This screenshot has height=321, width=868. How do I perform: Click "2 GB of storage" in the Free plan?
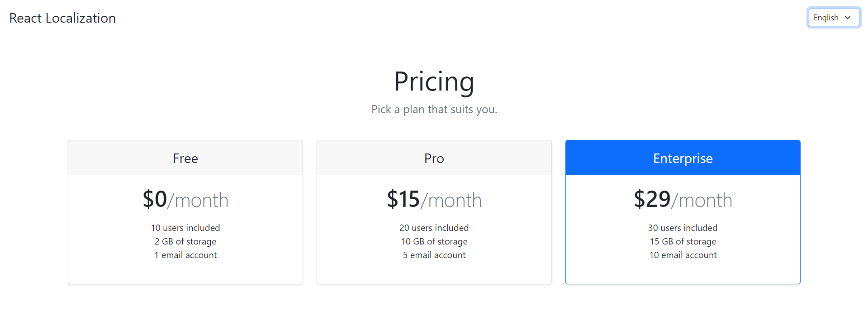[185, 241]
